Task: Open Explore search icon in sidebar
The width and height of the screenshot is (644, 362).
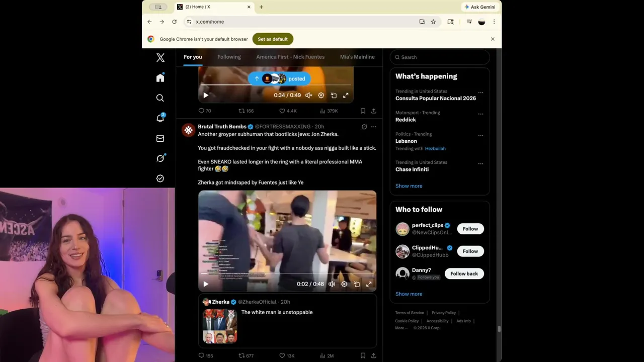Action: [160, 98]
